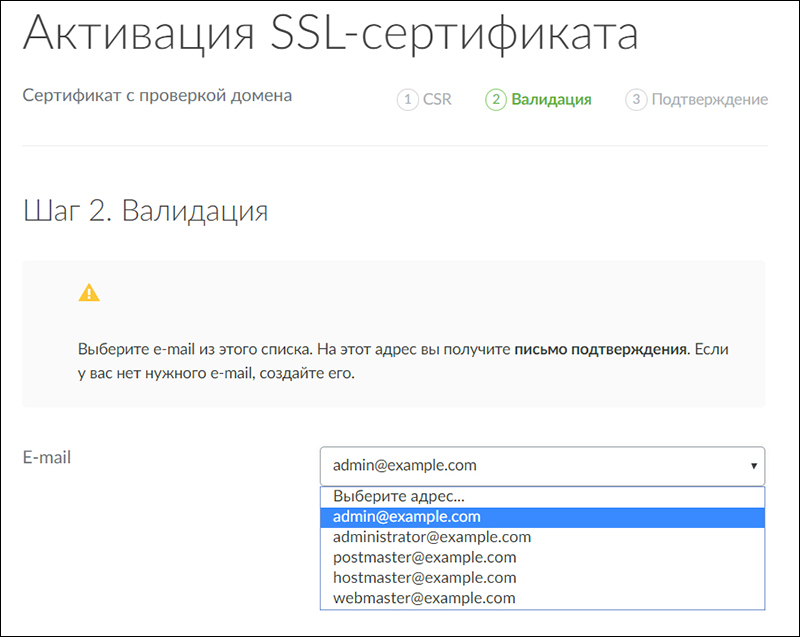Click the step 1 circle number icon
This screenshot has width=800, height=637.
(x=407, y=100)
